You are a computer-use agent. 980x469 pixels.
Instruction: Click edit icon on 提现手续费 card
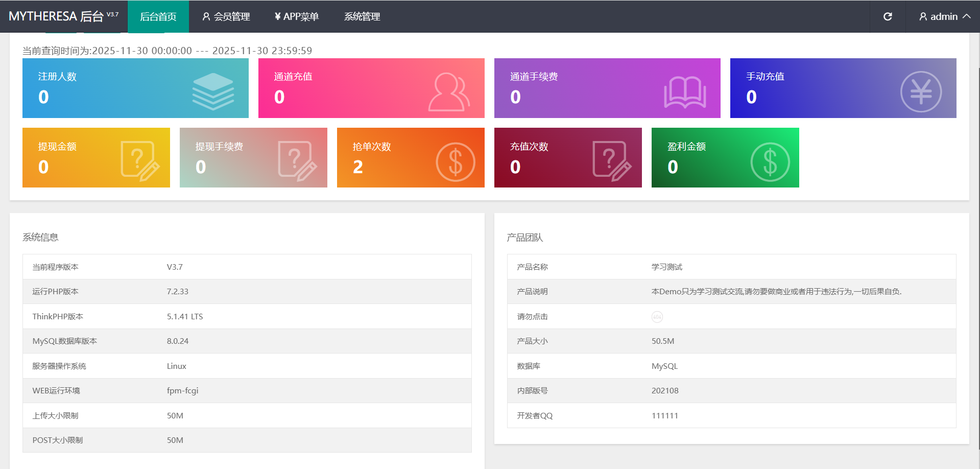pos(297,161)
